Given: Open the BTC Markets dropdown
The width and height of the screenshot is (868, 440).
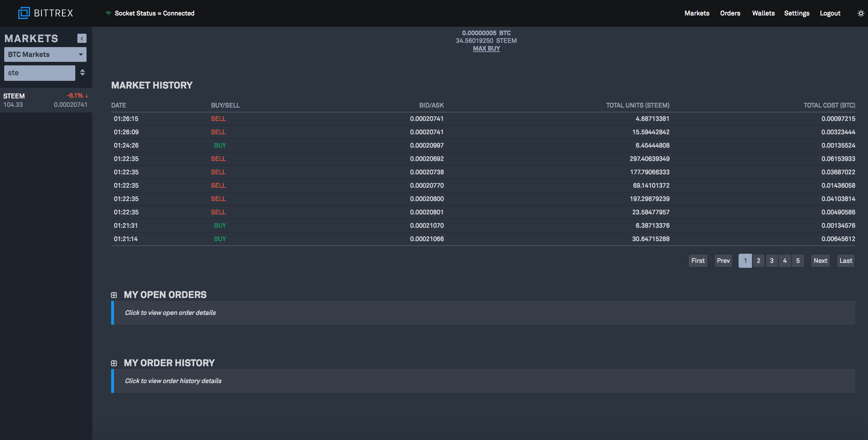Looking at the screenshot, I should pos(45,54).
